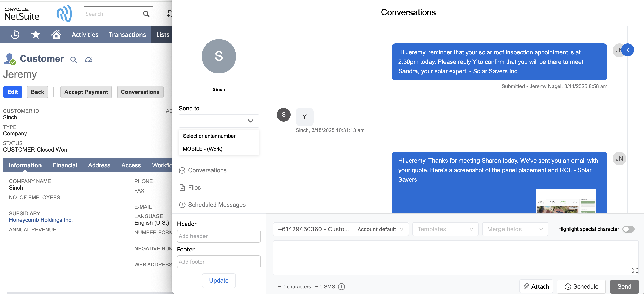The height and width of the screenshot is (294, 644).
Task: Toggle Highlight special character switch
Action: pyautogui.click(x=628, y=229)
